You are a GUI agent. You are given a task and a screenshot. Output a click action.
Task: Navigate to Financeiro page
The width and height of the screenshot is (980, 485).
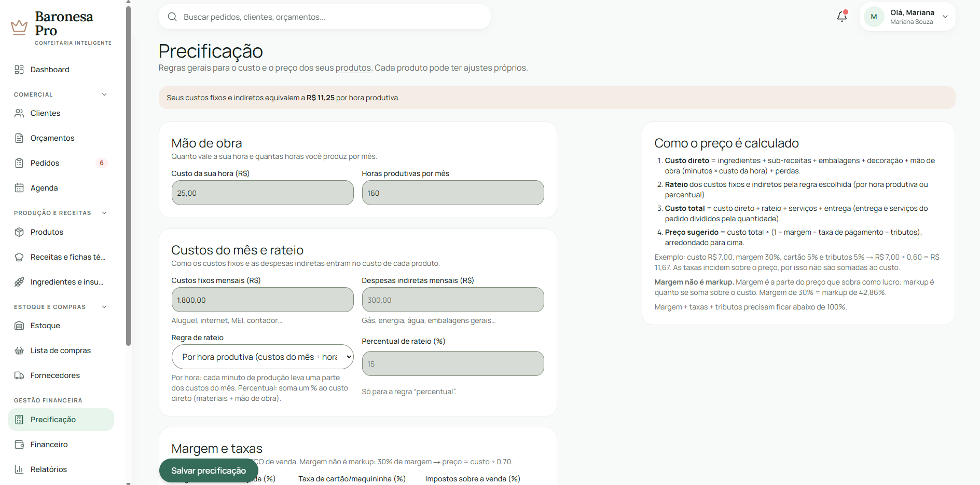click(61, 444)
